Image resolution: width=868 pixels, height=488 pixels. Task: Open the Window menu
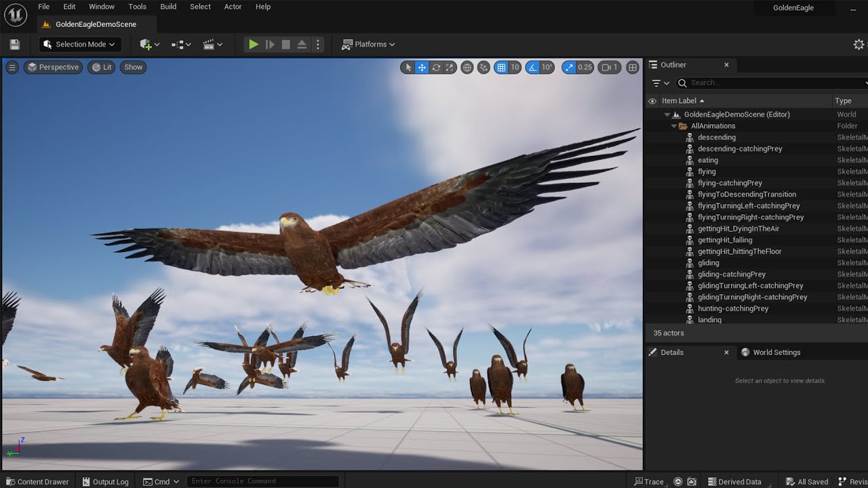(102, 7)
